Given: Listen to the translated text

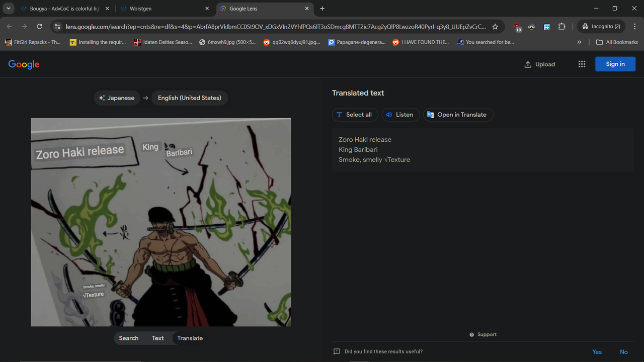Looking at the screenshot, I should pos(399,115).
